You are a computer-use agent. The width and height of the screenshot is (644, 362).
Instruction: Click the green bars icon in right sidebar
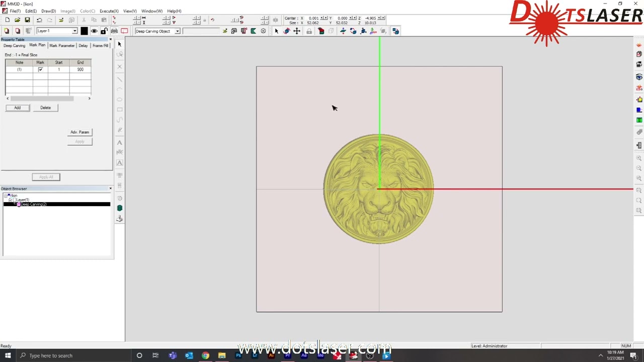639,120
